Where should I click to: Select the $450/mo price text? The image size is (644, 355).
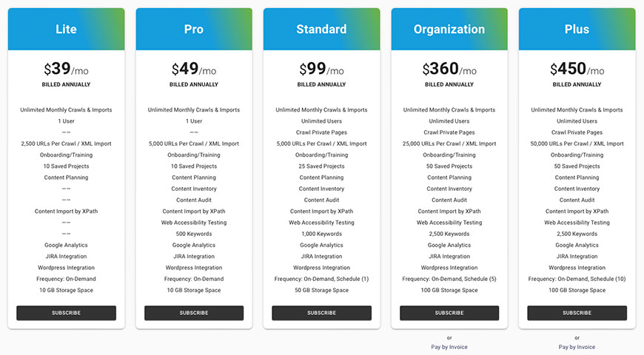point(577,70)
